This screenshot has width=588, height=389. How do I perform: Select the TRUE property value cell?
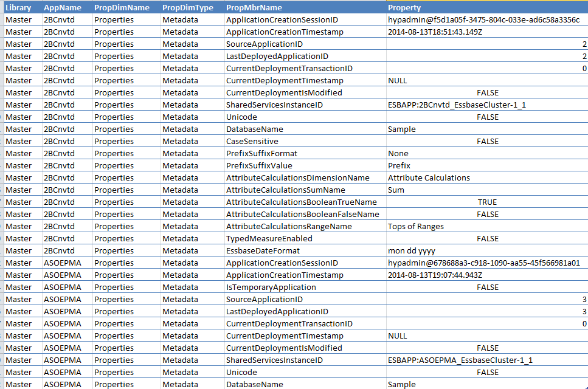pyautogui.click(x=487, y=202)
